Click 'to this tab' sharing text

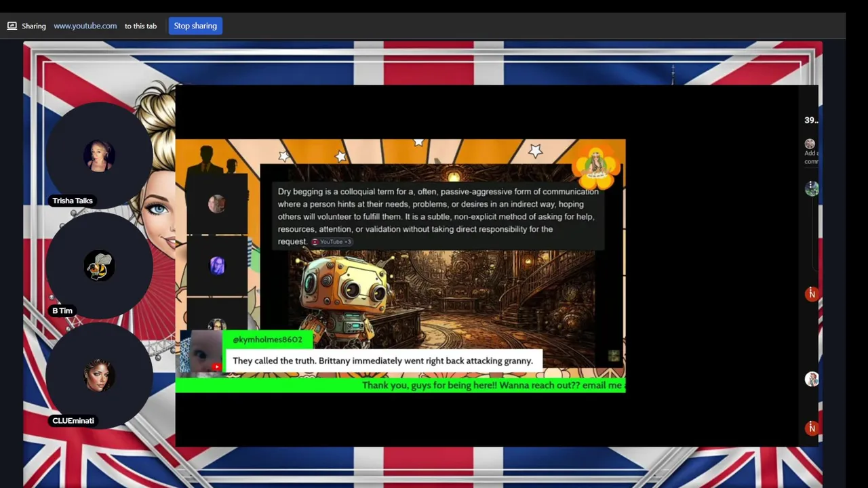click(140, 26)
